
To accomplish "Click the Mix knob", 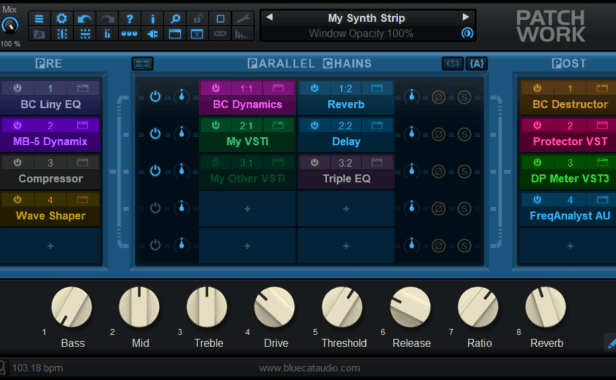I will [x=10, y=26].
